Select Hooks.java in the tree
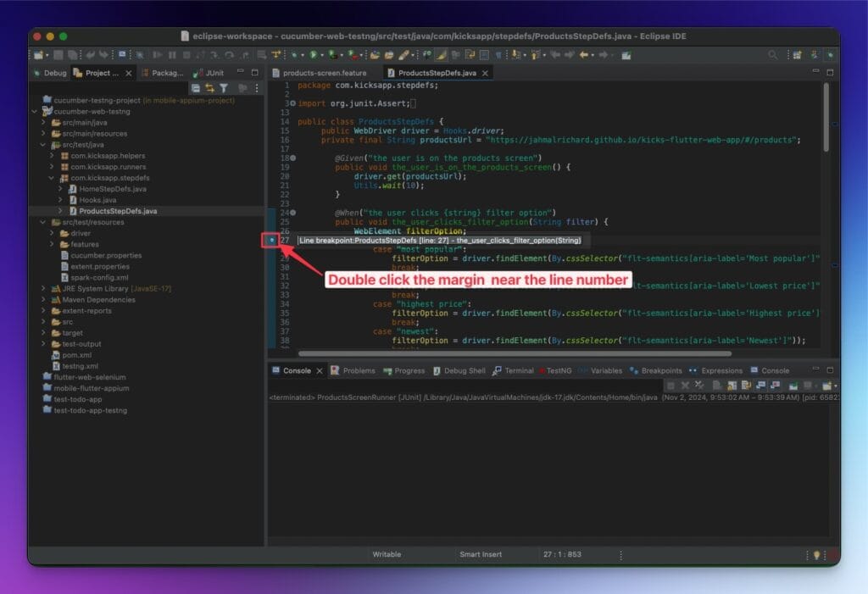Screen dimensions: 868x594 point(97,200)
